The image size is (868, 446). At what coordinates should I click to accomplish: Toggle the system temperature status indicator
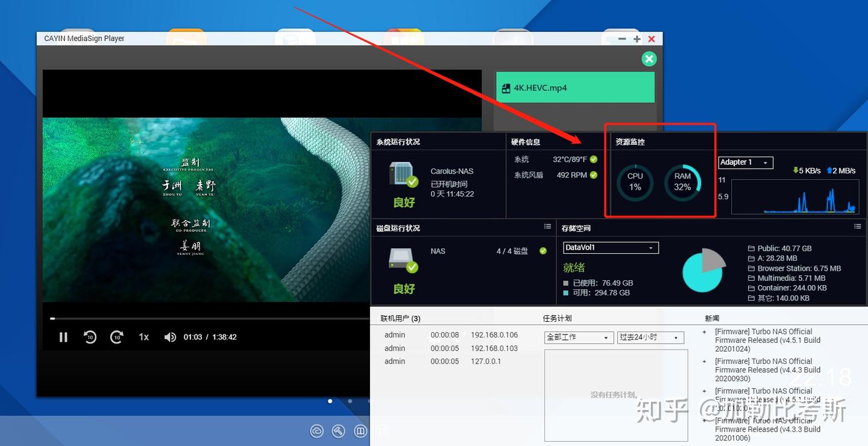point(593,159)
